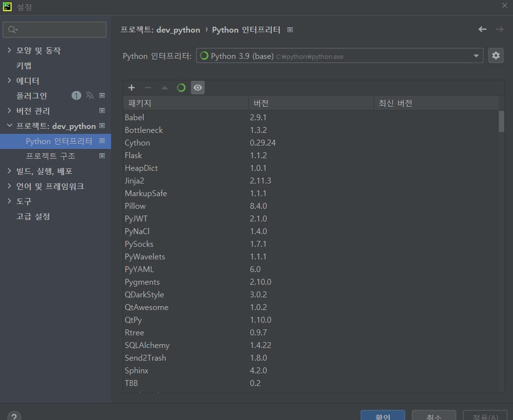Select the PyWavelets package row
The image size is (513, 420).
311,256
